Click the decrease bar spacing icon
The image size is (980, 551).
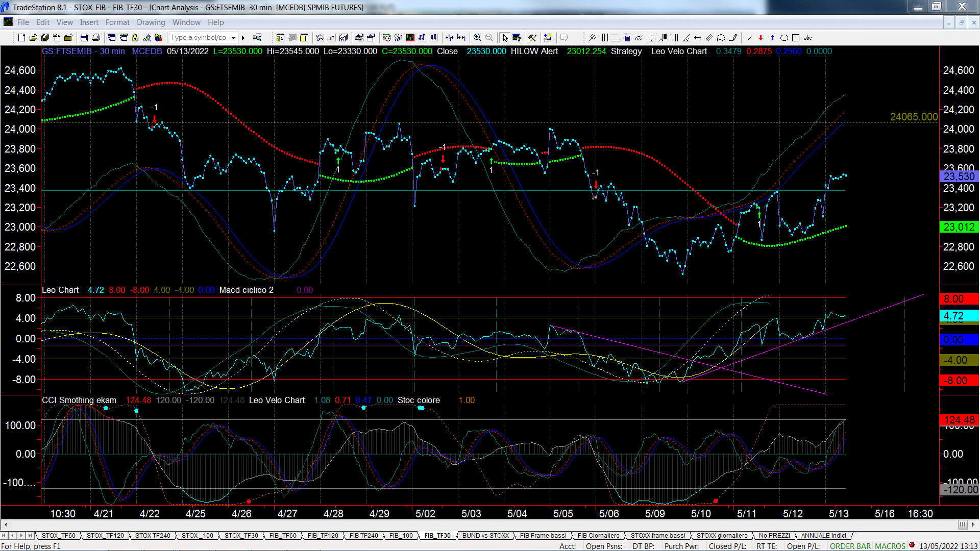[x=449, y=38]
